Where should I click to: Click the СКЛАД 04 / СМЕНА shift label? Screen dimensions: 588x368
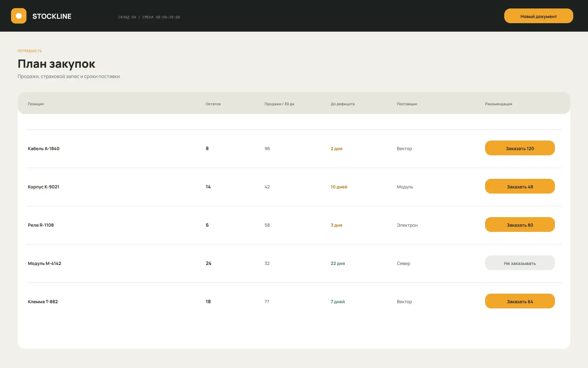tap(149, 17)
